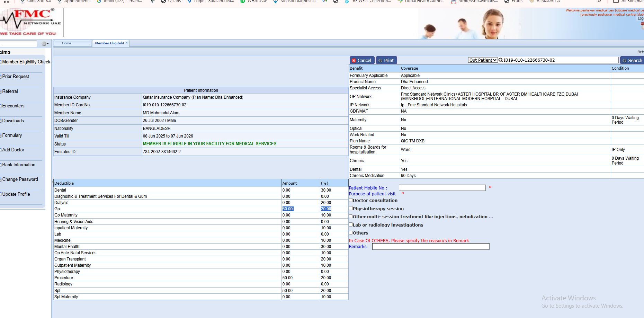This screenshot has width=644, height=318.
Task: Click the Cancel button
Action: (362, 60)
